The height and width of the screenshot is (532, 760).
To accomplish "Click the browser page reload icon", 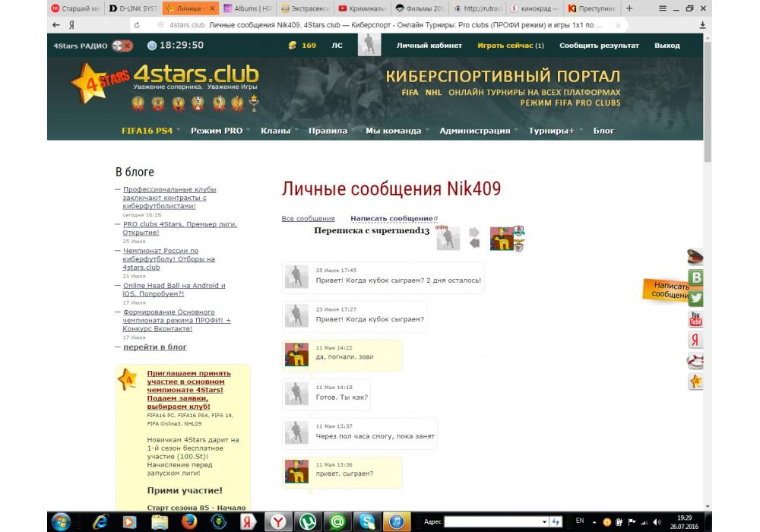I will click(x=137, y=25).
